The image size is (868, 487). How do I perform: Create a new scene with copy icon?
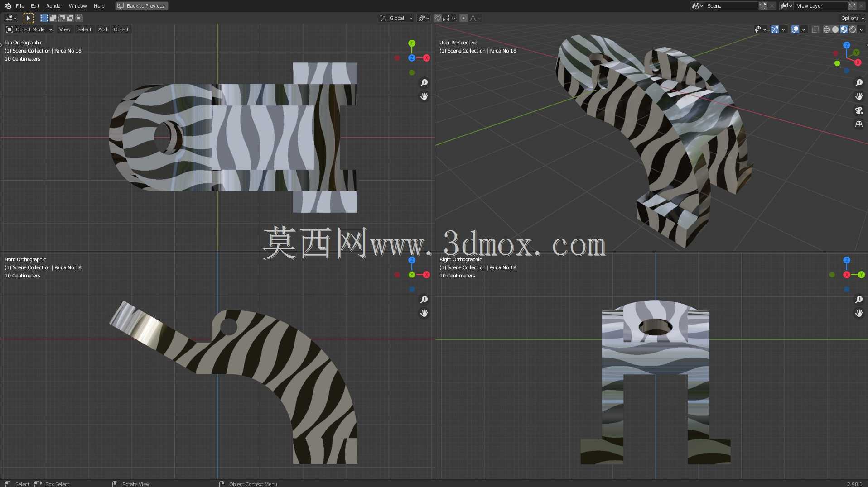763,6
